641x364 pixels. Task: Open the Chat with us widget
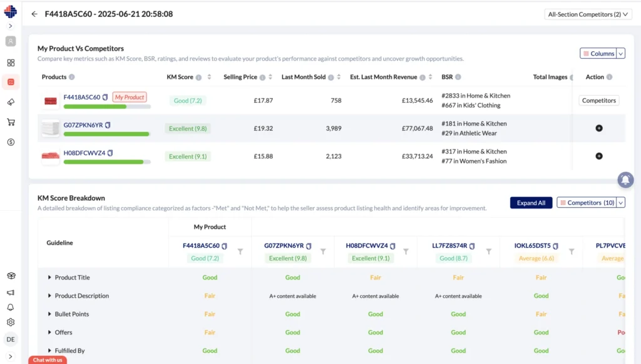click(x=48, y=360)
